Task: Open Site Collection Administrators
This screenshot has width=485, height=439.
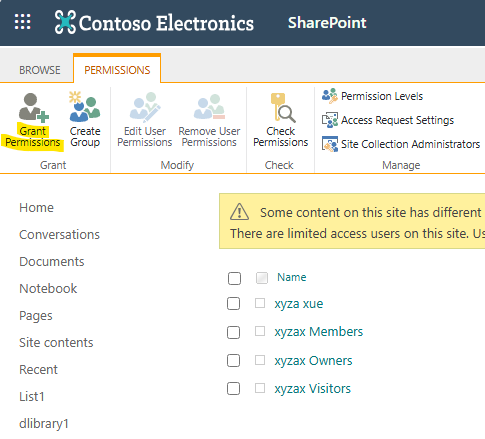Action: coord(401,144)
